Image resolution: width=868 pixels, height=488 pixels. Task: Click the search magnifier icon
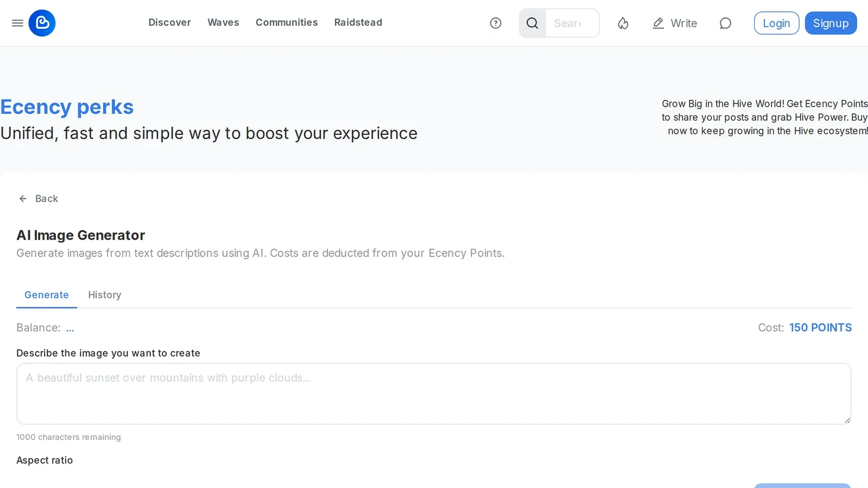(x=532, y=23)
